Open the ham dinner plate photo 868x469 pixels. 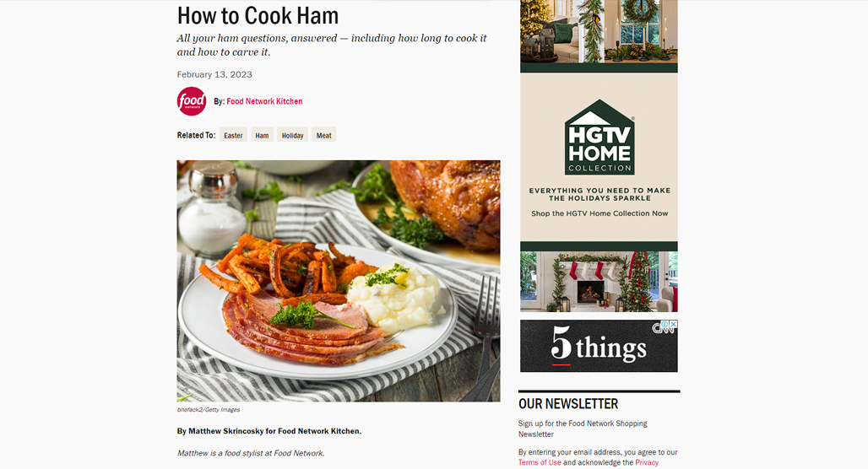(x=339, y=281)
